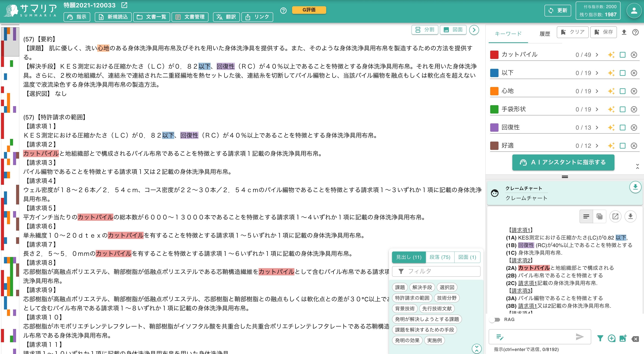Click the upload icon in the keyword panel
644x354 pixels.
coord(624,32)
